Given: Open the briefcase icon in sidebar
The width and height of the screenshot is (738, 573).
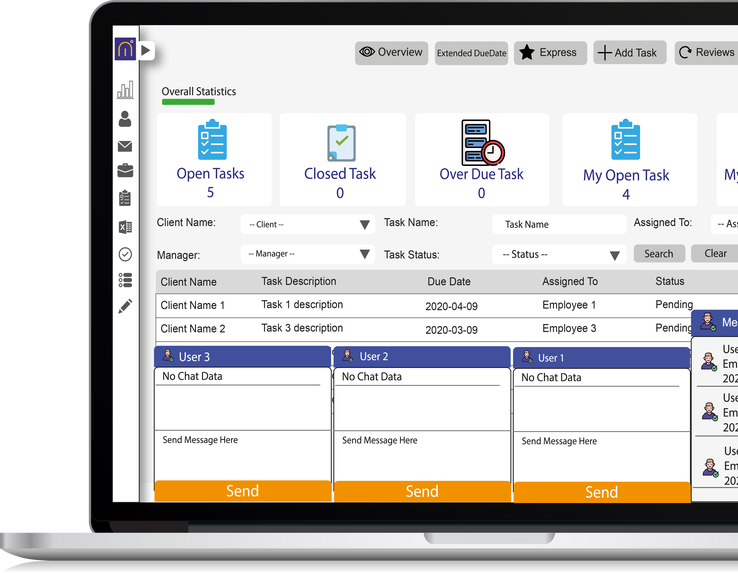Looking at the screenshot, I should point(125,171).
